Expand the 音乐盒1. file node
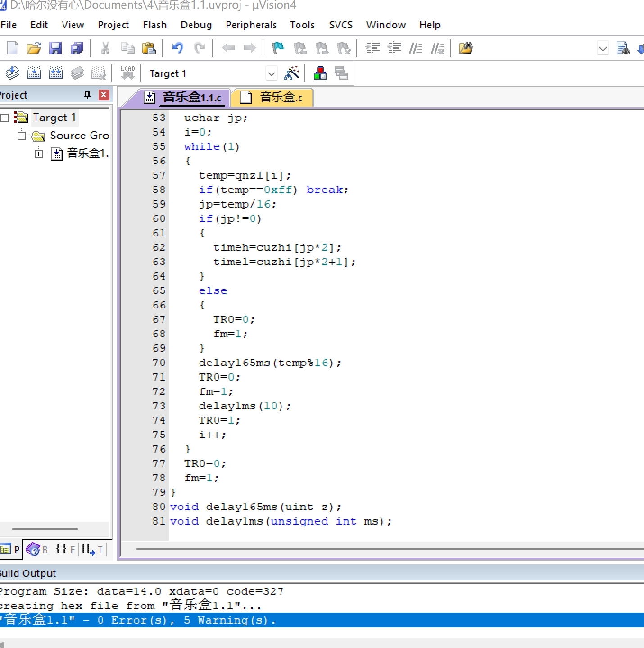This screenshot has width=644, height=648. coord(39,154)
